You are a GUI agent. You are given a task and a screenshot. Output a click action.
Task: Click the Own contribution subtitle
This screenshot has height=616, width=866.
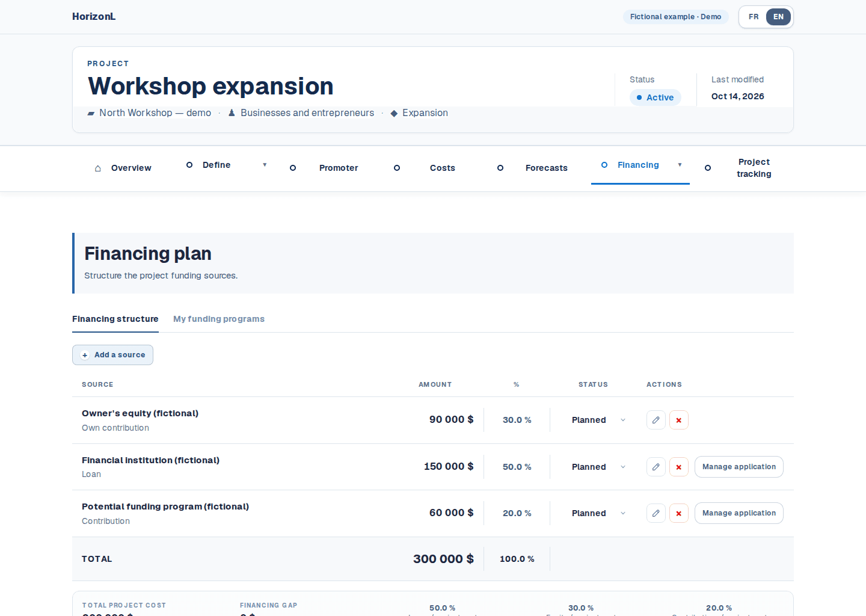[x=115, y=428]
